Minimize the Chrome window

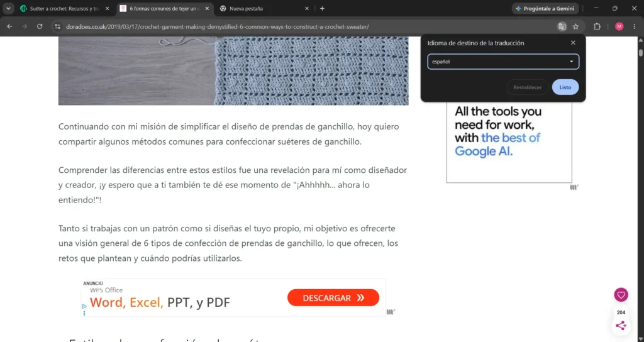596,8
